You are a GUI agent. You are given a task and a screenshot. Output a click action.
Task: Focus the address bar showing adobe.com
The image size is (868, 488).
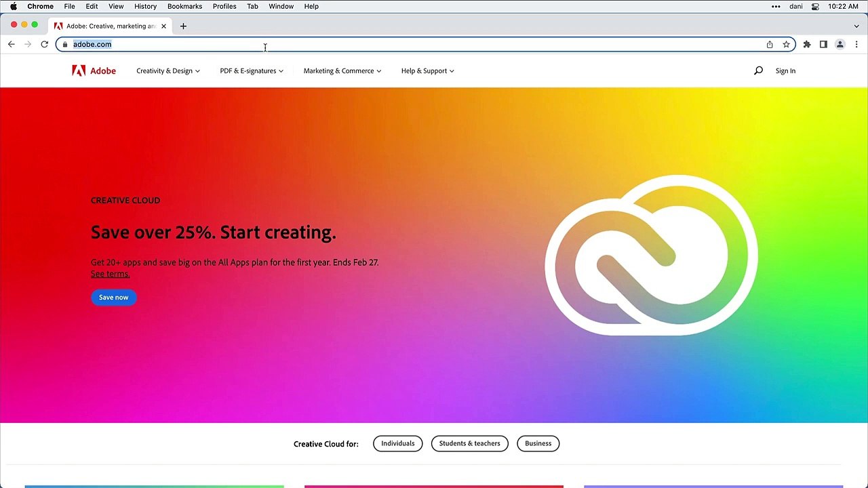[425, 44]
